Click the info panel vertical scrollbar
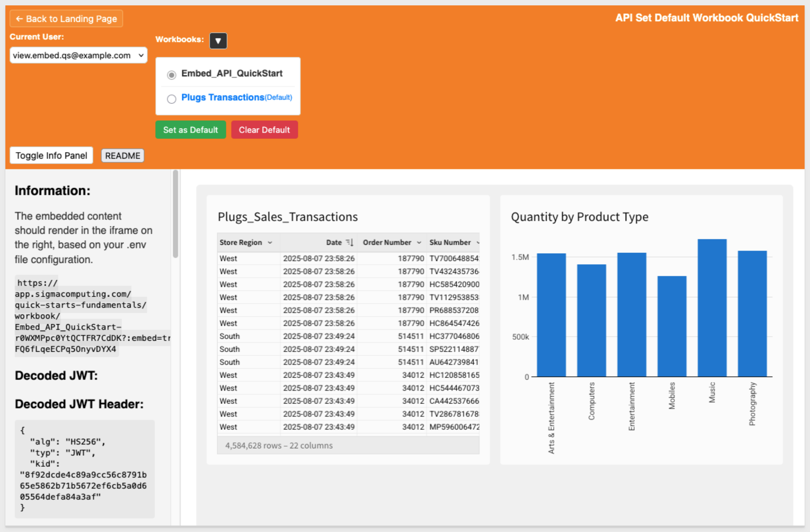Image resolution: width=810 pixels, height=532 pixels. 175,214
